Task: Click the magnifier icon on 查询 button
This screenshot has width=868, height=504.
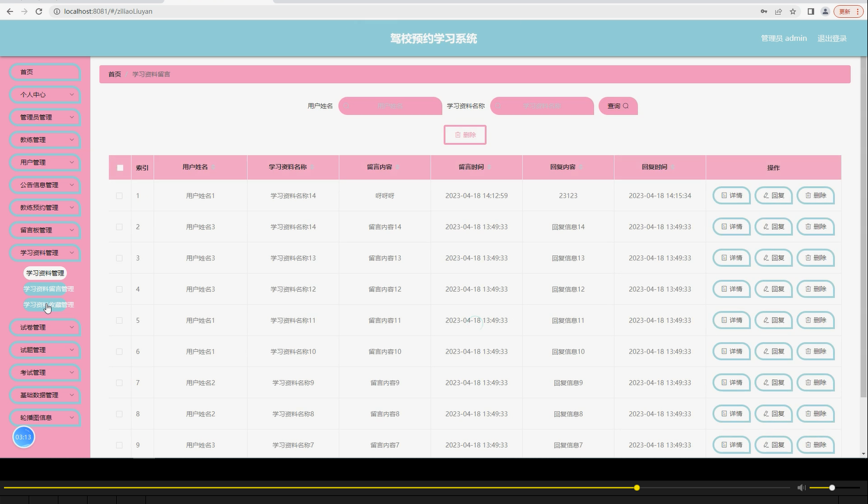Action: click(625, 106)
